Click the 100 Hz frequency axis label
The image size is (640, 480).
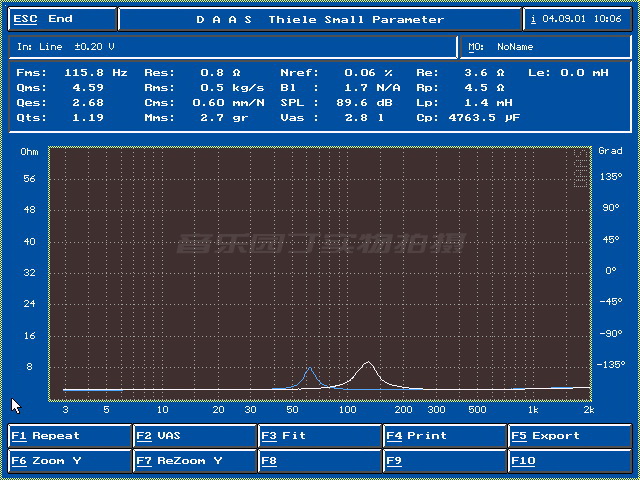pyautogui.click(x=348, y=409)
